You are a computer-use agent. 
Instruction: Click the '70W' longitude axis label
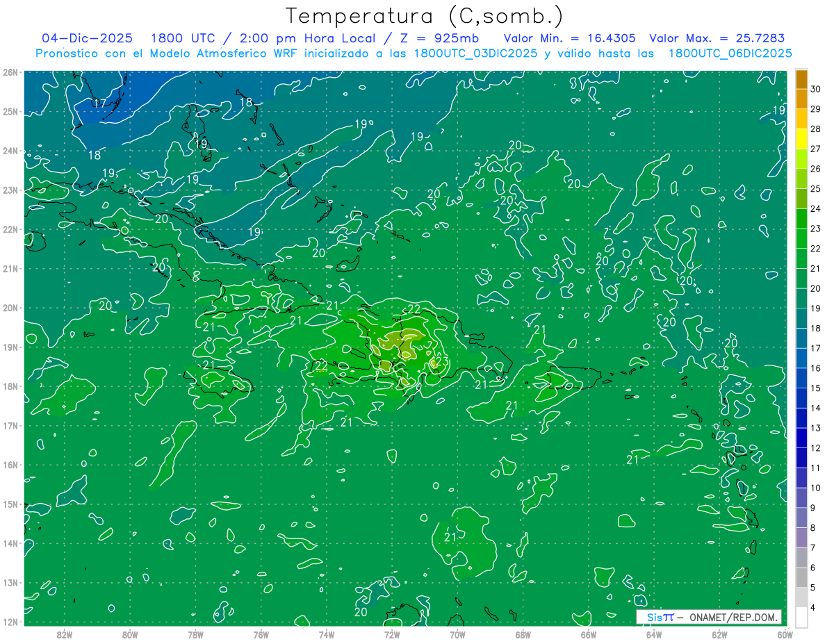tap(457, 634)
